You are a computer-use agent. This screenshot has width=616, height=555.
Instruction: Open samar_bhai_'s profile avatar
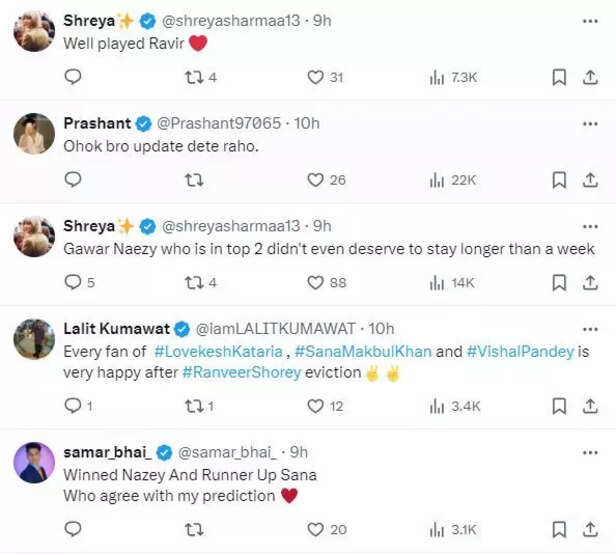pyautogui.click(x=35, y=463)
